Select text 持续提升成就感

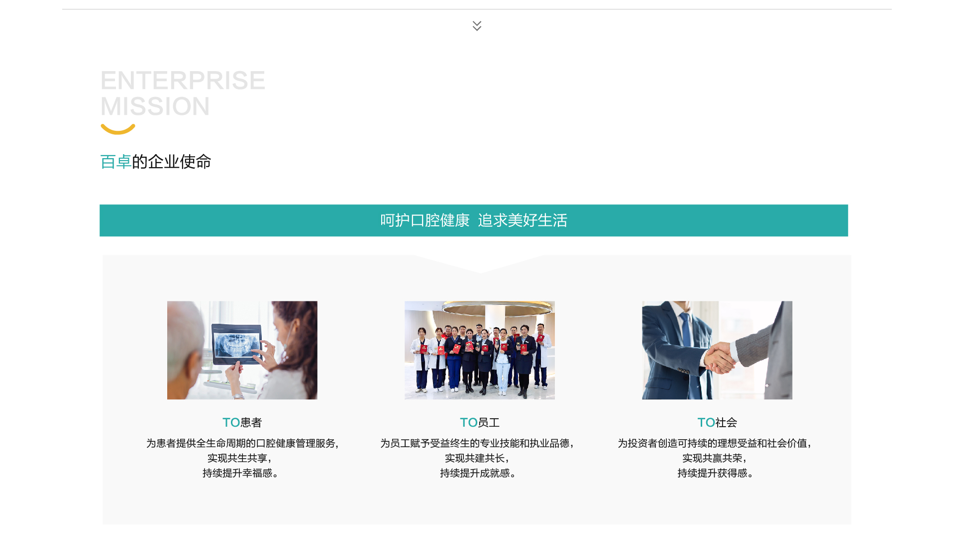tap(474, 473)
